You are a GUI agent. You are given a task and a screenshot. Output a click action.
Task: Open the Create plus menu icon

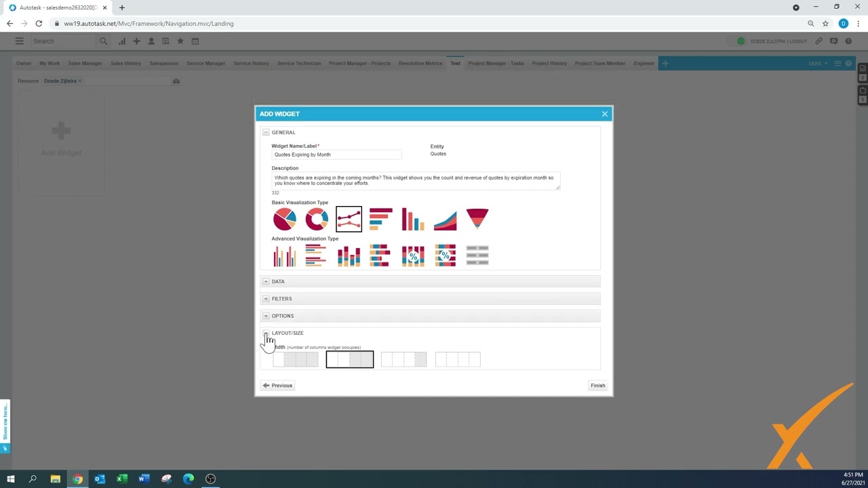[136, 41]
